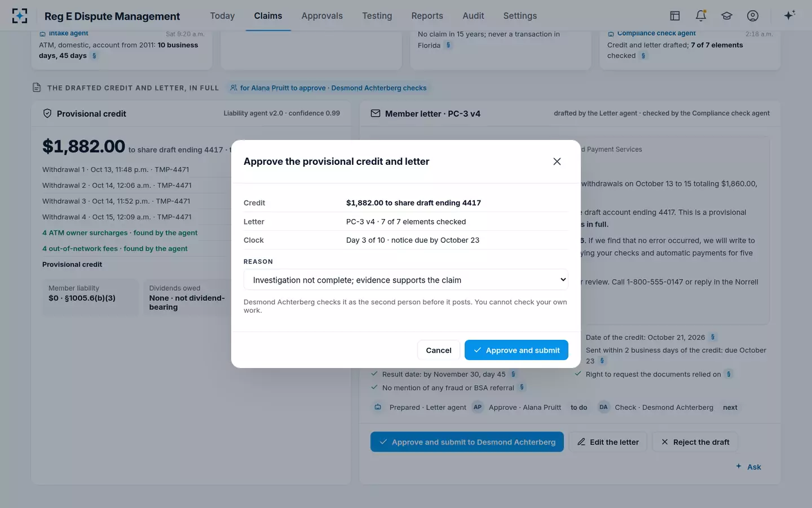Open the user profile icon

click(x=753, y=16)
